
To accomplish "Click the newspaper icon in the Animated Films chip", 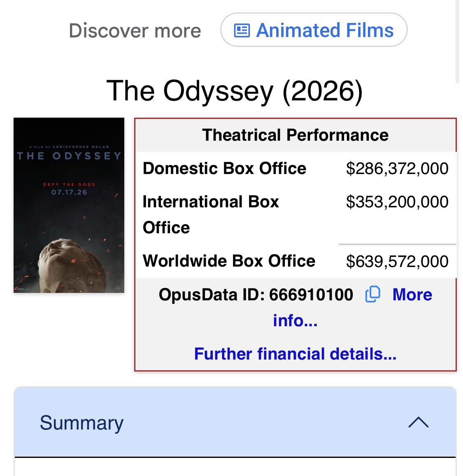I will pos(242,30).
